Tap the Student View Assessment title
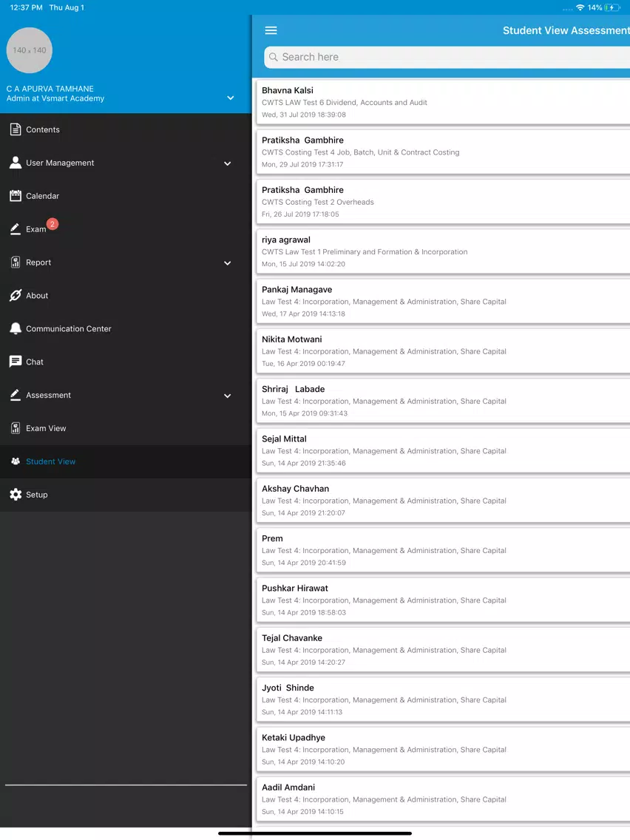 [x=566, y=30]
